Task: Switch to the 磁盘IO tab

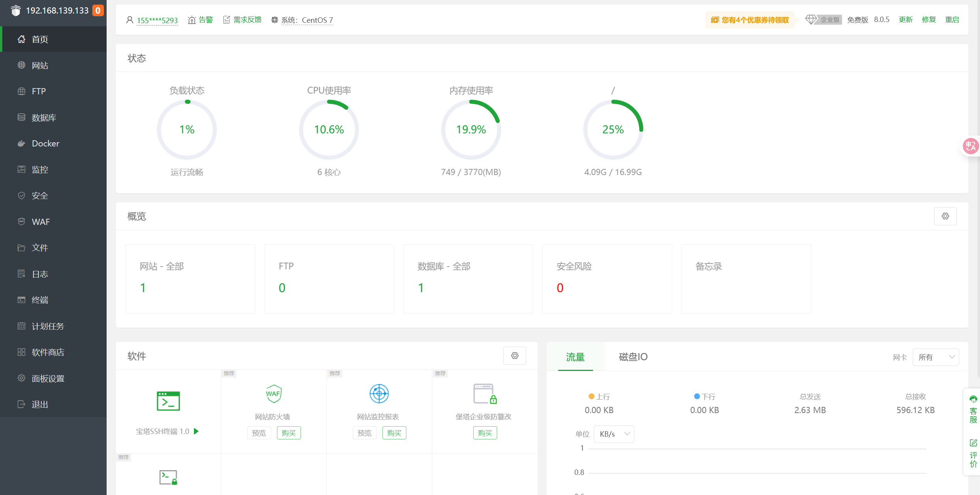Action: (x=633, y=357)
